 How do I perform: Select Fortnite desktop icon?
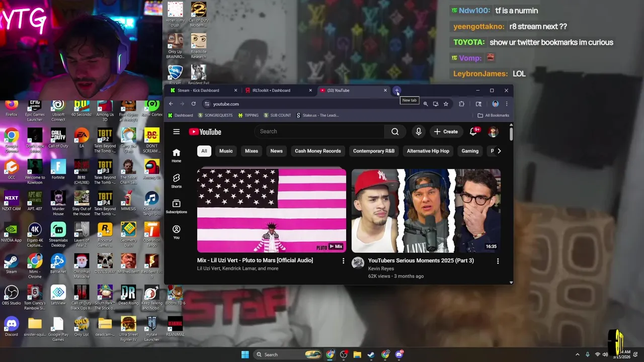point(58,170)
